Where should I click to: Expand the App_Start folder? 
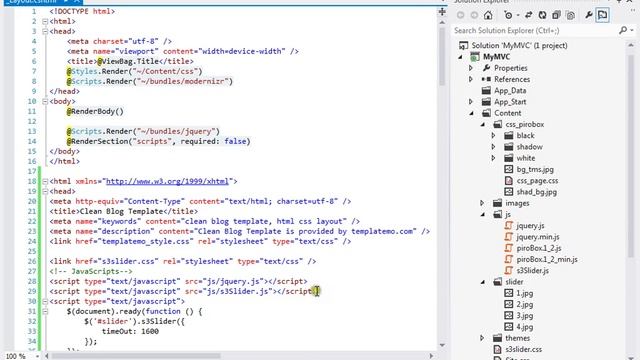click(471, 102)
